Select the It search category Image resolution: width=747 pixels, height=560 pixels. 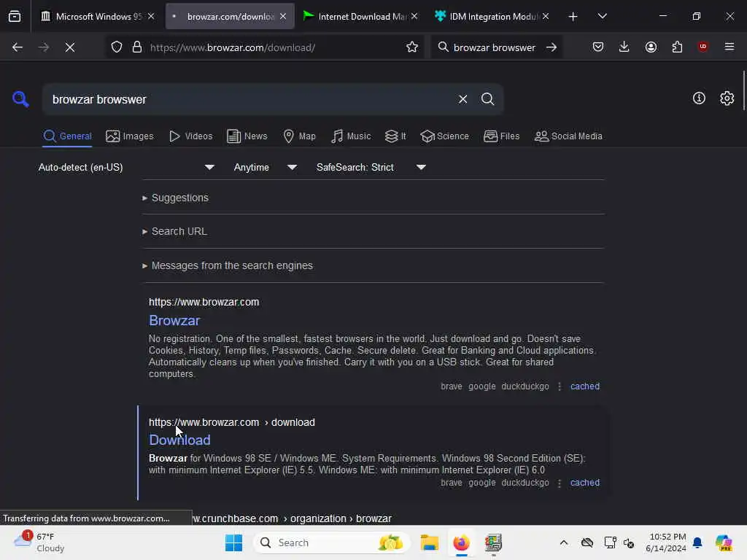[x=395, y=136]
